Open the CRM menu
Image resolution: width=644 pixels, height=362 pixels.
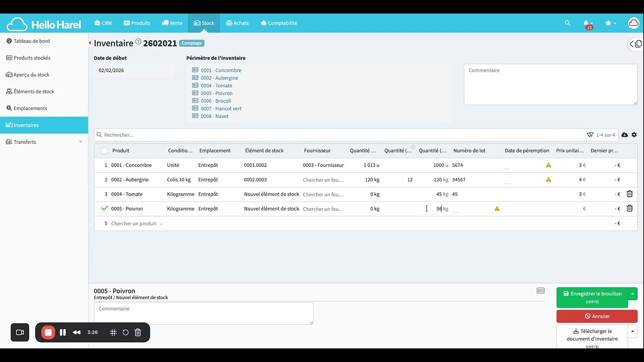pos(103,23)
